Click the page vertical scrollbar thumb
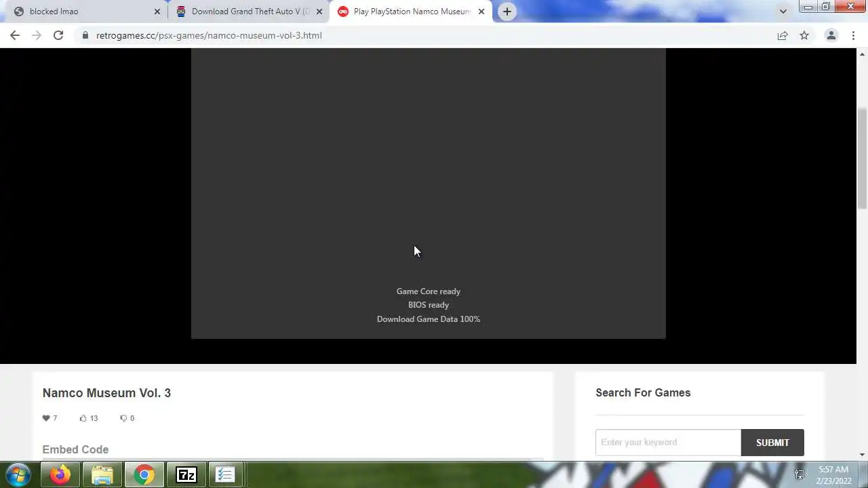 pos(862,158)
